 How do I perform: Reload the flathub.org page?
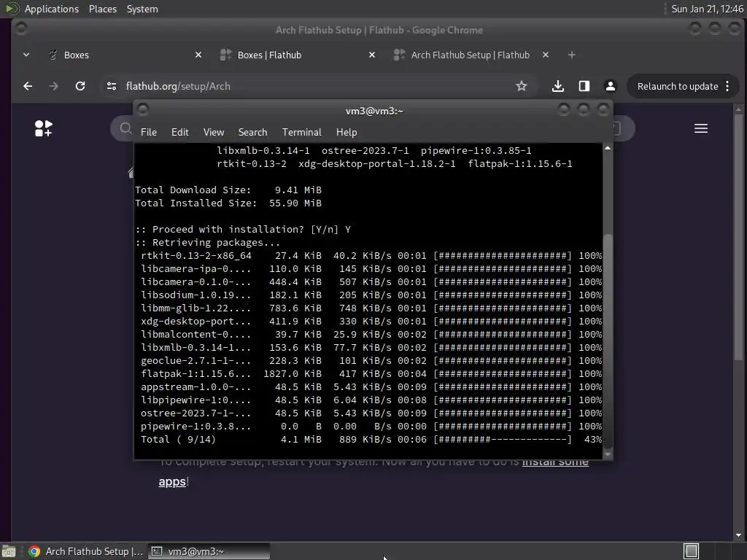(x=80, y=86)
